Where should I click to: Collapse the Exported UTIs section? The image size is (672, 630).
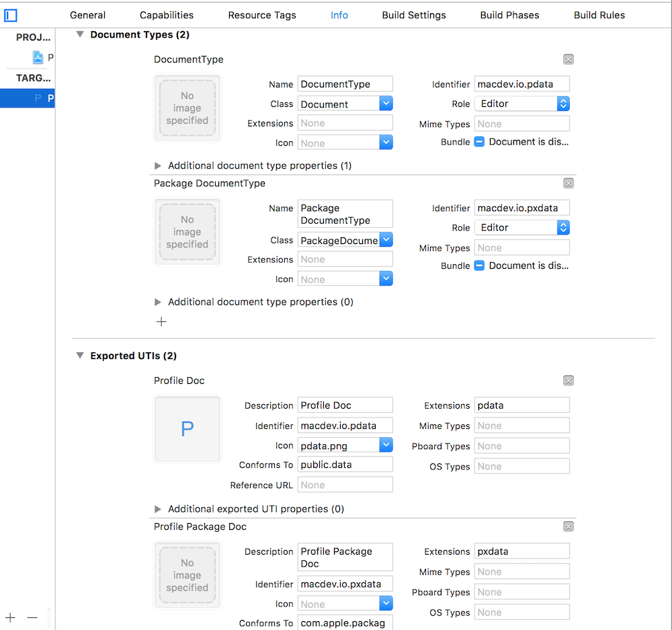click(x=80, y=356)
